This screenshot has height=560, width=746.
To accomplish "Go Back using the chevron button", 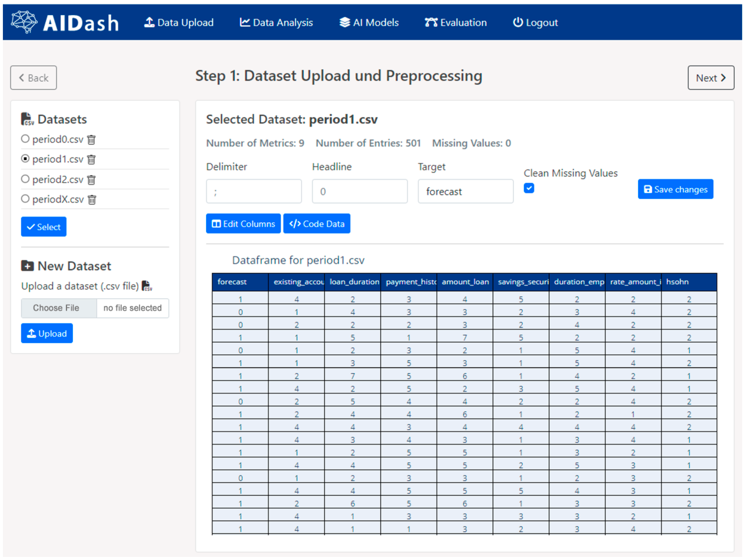I will point(33,78).
